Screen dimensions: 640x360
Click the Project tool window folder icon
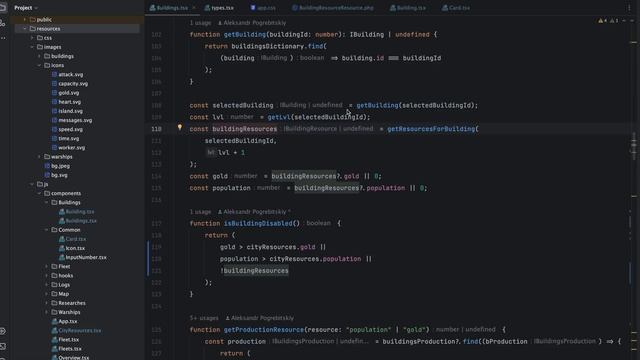point(3,7)
